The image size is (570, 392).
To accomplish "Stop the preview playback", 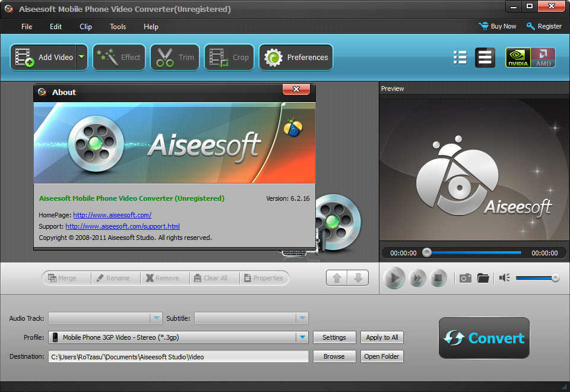I will (438, 279).
